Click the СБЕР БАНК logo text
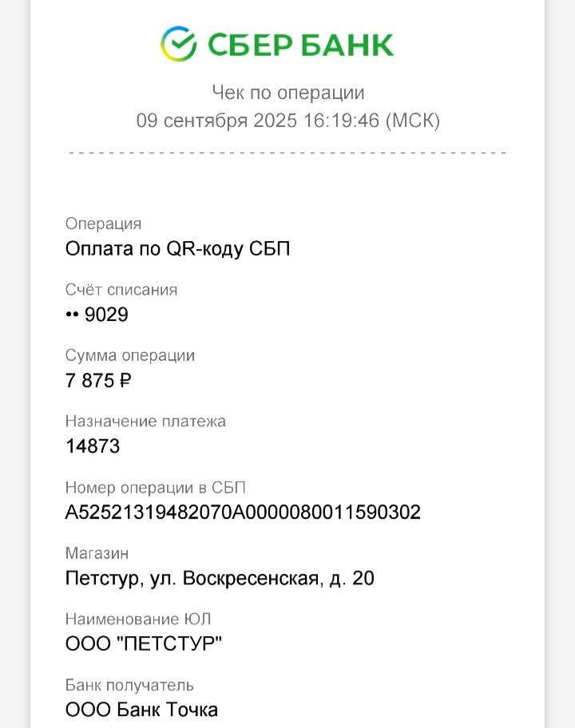 click(300, 45)
